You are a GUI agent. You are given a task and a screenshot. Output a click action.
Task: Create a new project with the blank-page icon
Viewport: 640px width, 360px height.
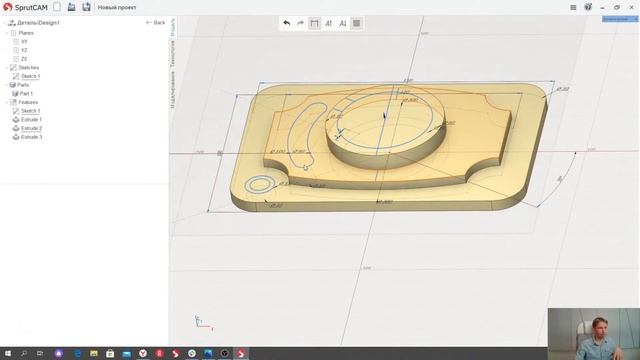pos(57,7)
